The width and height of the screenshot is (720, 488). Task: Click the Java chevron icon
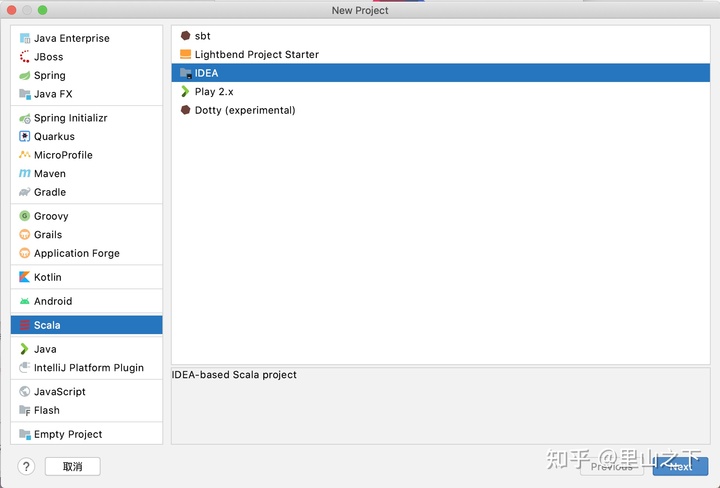tap(25, 349)
